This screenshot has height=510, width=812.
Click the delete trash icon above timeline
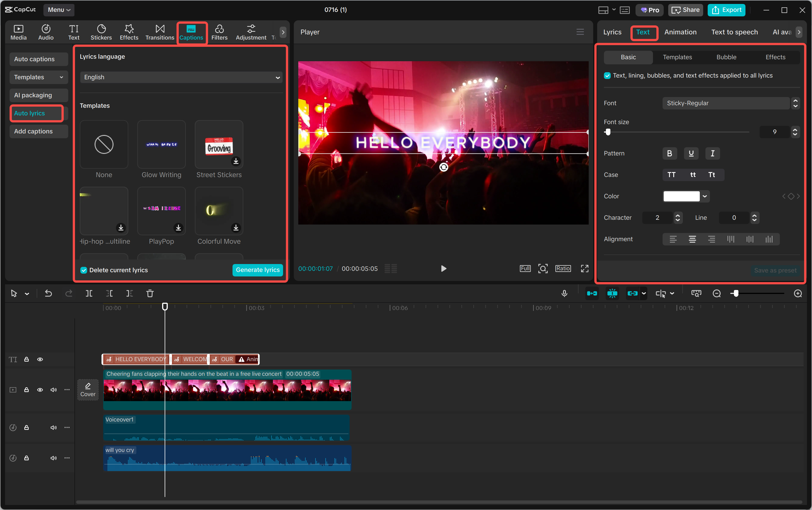tap(150, 293)
